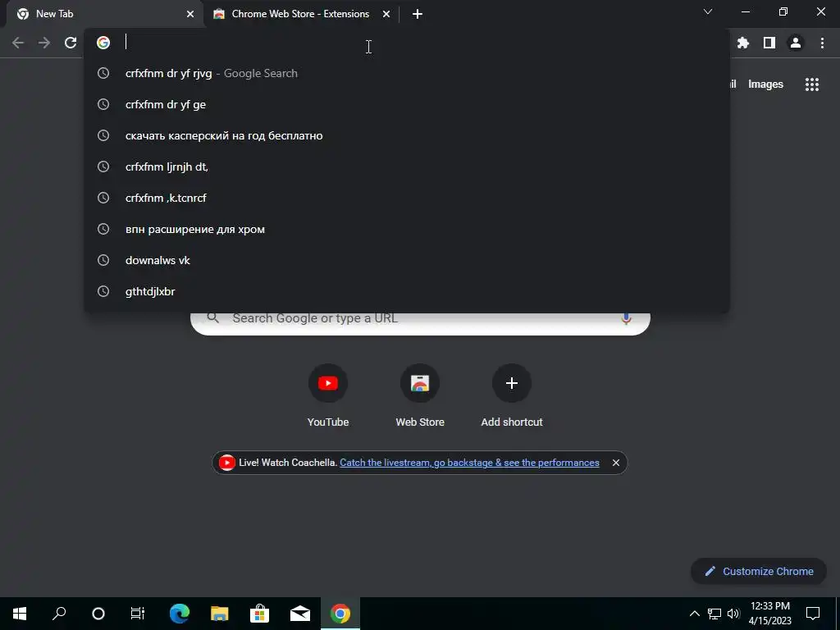
Task: Choose suggestion 'crfxfnm ljrnjh dt,'
Action: click(406, 167)
